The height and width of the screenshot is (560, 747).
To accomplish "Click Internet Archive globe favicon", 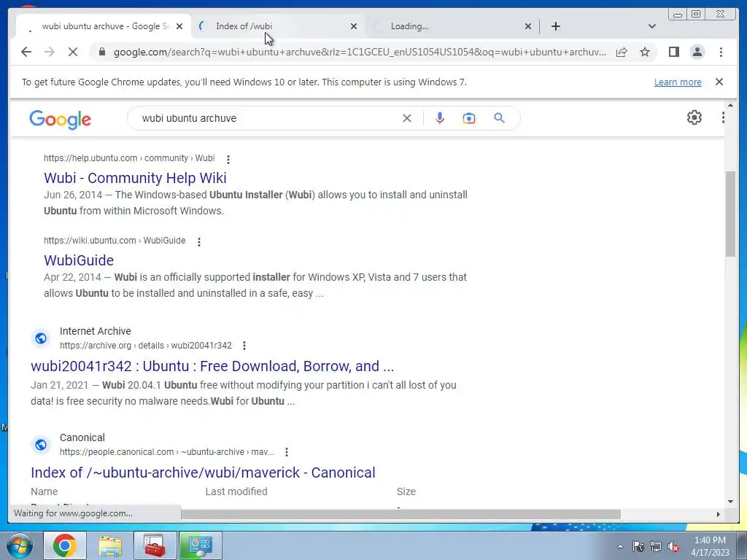I will tap(41, 338).
